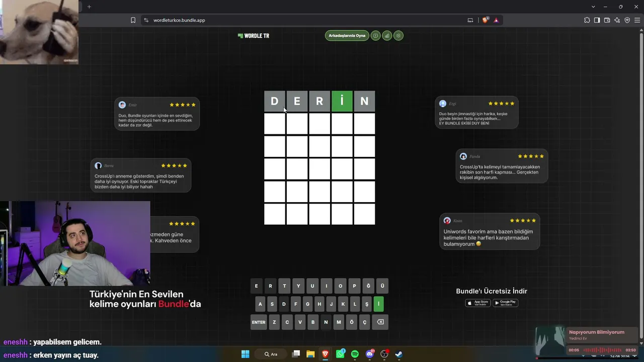This screenshot has width=644, height=362.
Task: Click the install app icon in address bar
Action: click(470, 20)
